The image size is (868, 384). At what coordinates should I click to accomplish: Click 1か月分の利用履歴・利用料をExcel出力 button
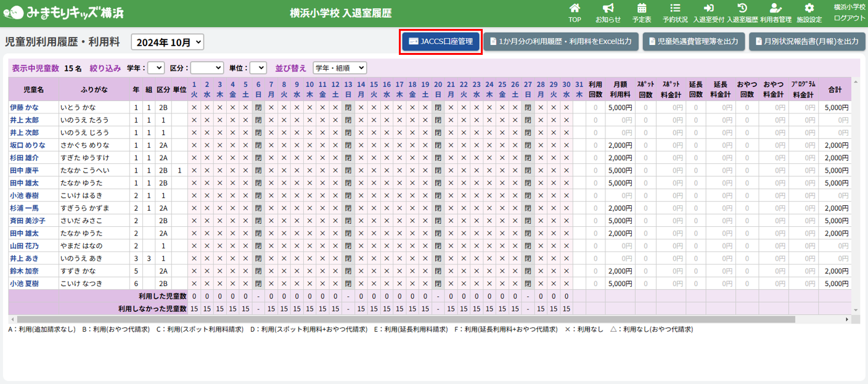(560, 41)
